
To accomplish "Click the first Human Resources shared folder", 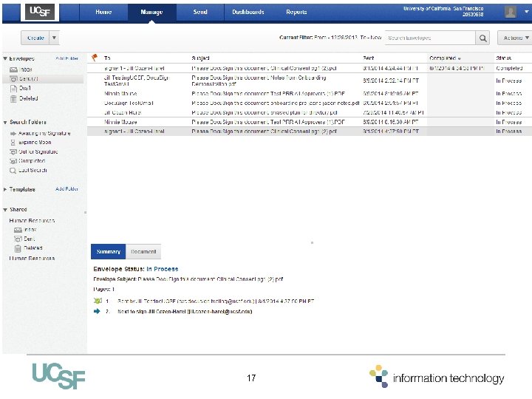I will (32, 221).
